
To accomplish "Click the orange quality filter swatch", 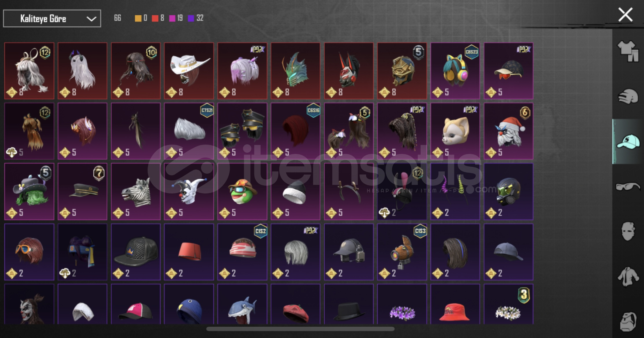I will [x=138, y=18].
